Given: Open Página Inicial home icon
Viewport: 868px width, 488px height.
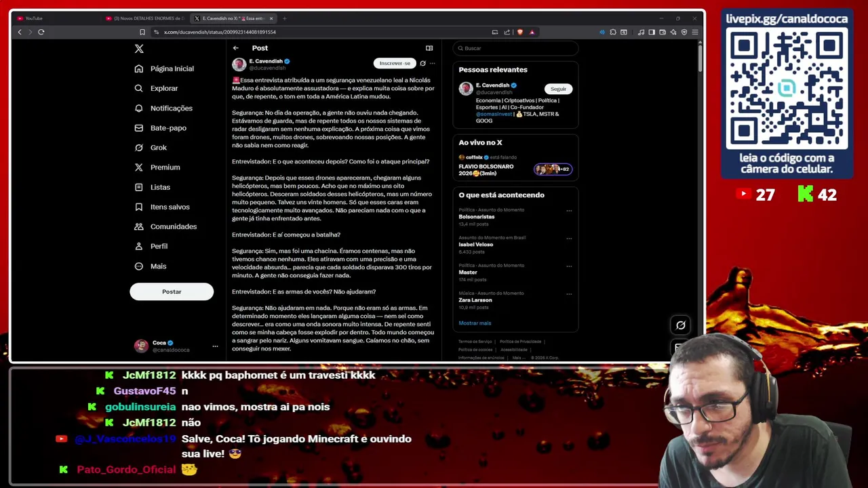Looking at the screenshot, I should coord(139,68).
